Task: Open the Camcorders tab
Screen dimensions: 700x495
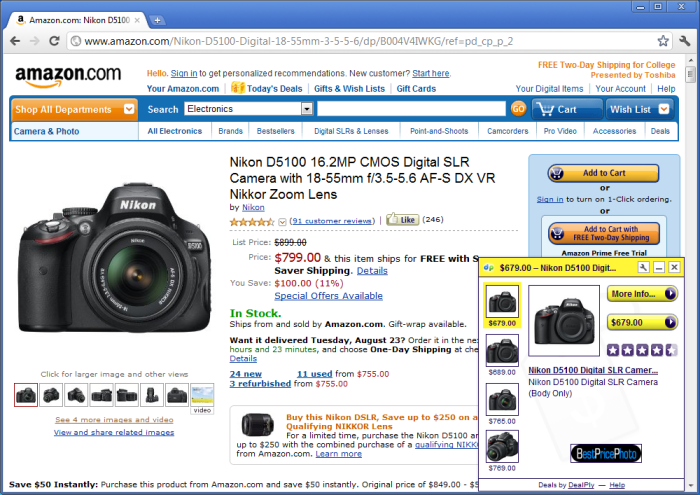Action: point(508,131)
